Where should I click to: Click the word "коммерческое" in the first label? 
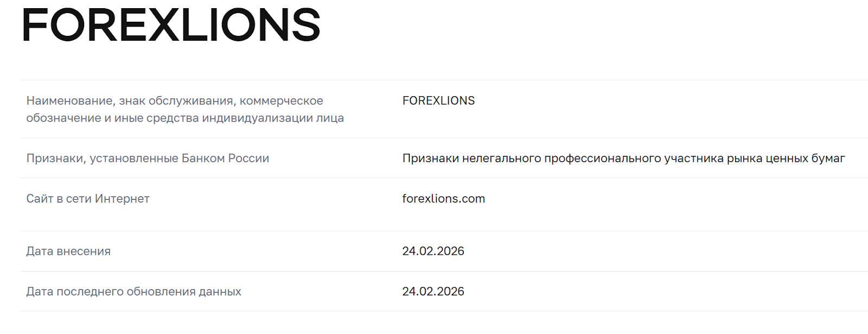pos(281,100)
